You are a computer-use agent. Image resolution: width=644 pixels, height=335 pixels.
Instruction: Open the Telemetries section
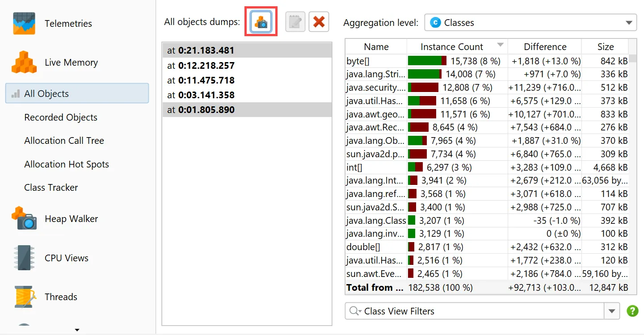coord(53,24)
